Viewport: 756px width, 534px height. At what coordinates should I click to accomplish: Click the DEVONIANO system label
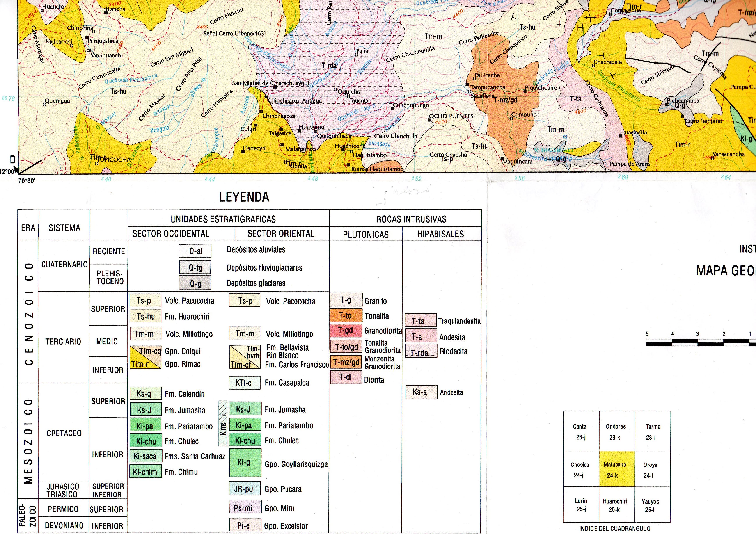pos(64,525)
